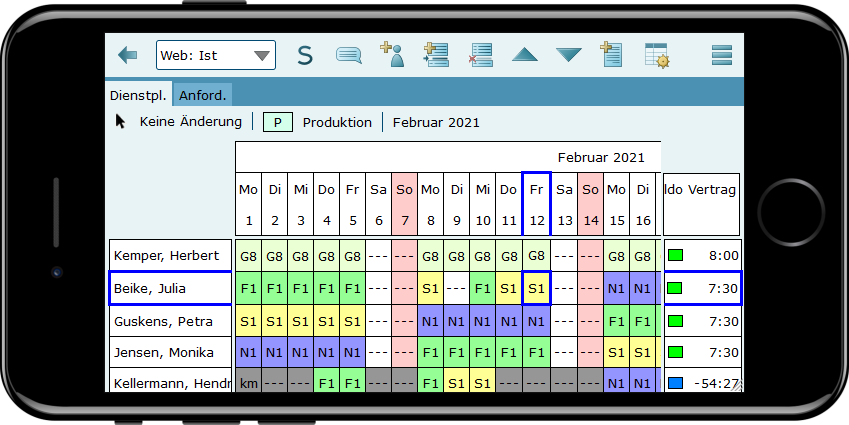849x425 pixels.
Task: Select the Dienstpl. tab
Action: pos(139,96)
